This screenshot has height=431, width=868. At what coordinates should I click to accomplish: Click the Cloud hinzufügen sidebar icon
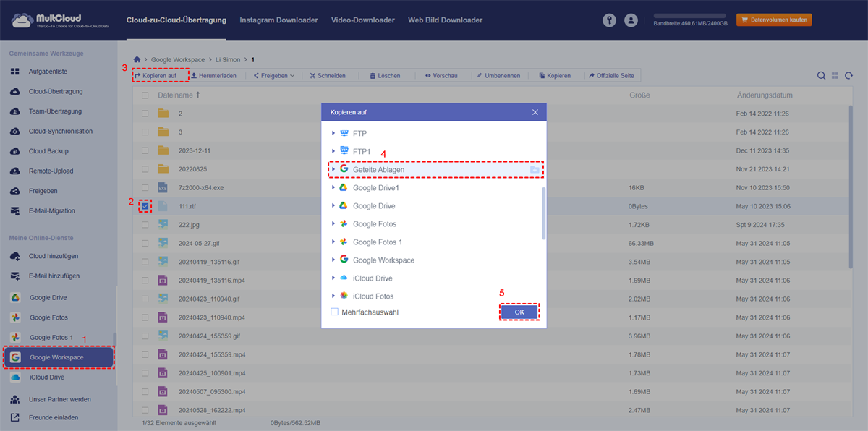tap(15, 256)
